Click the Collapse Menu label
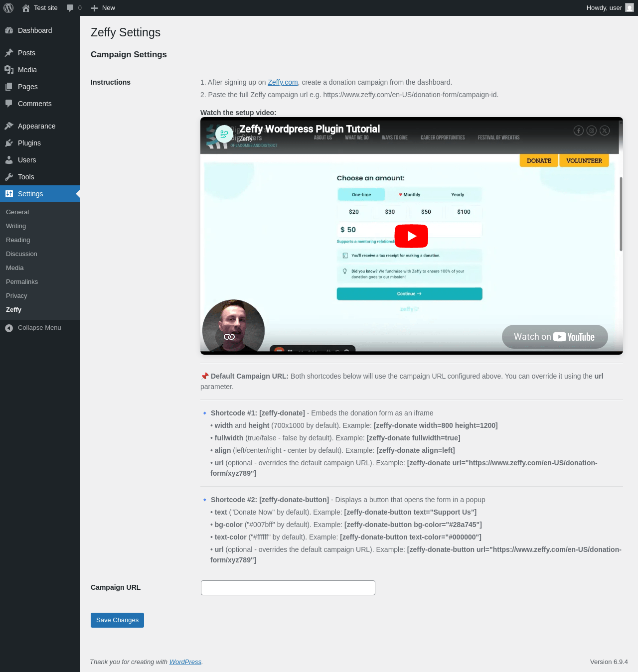Viewport: 638px width, 672px height. [x=39, y=328]
